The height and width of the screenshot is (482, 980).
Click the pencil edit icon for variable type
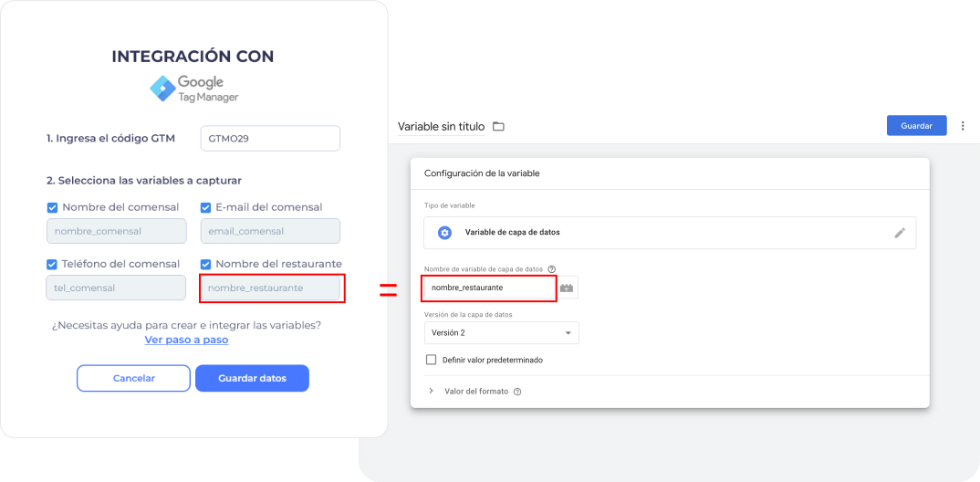point(900,233)
